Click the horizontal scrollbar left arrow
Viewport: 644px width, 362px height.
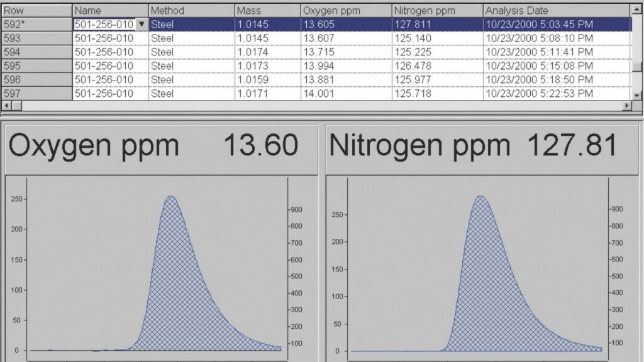pyautogui.click(x=6, y=106)
